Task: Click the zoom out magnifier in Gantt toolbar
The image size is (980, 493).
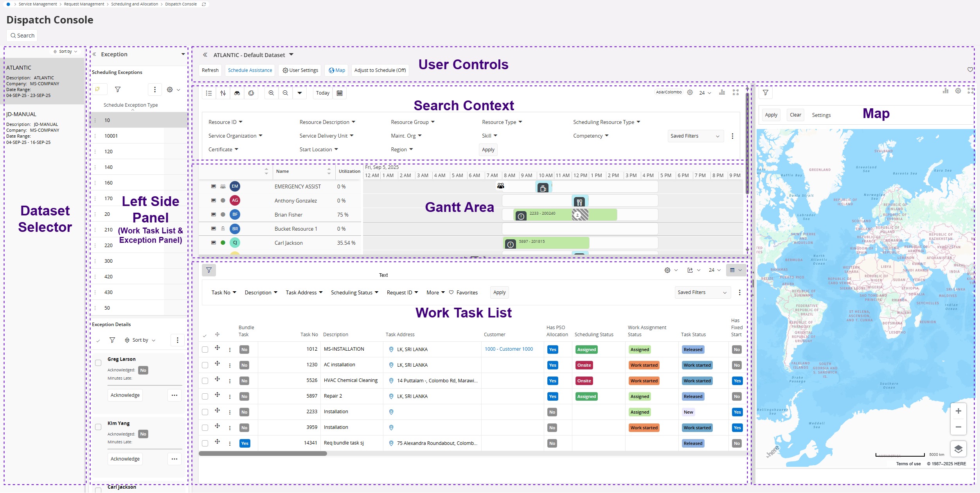Action: 286,93
